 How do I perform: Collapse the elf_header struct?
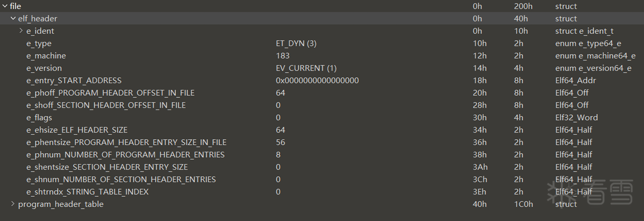(x=13, y=19)
